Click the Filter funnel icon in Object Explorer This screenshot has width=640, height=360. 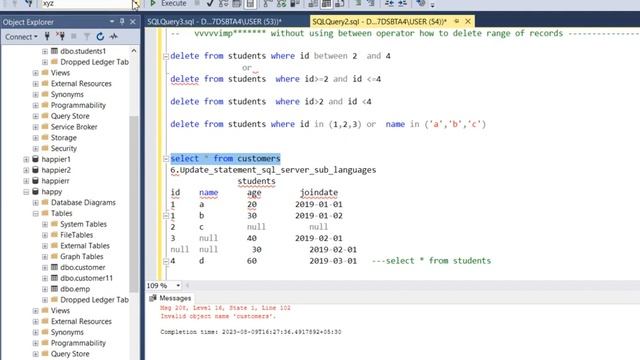[x=87, y=37]
